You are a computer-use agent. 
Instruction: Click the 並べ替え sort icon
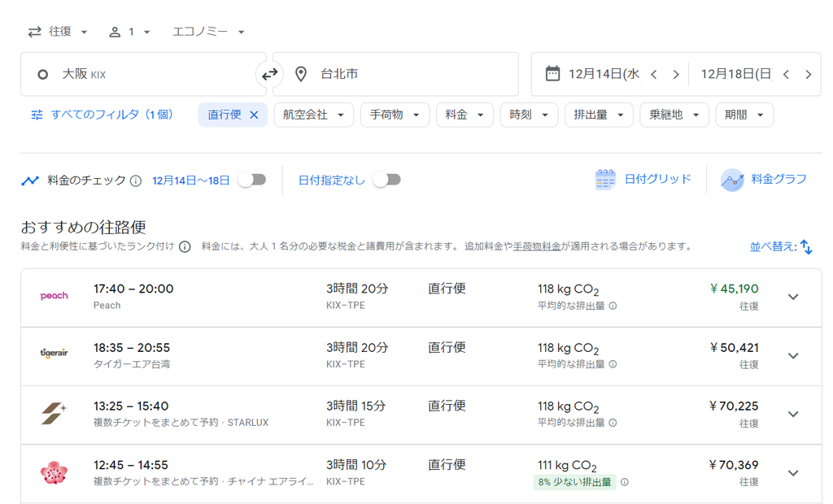point(805,246)
